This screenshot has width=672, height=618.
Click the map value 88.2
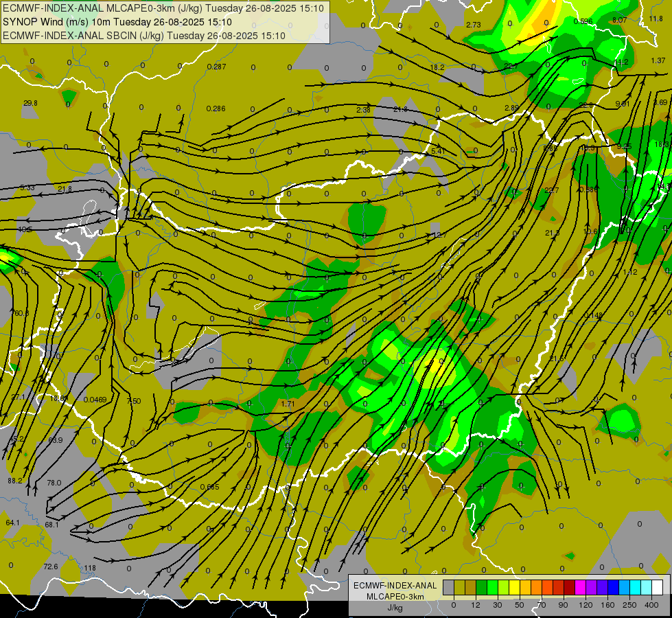click(15, 481)
